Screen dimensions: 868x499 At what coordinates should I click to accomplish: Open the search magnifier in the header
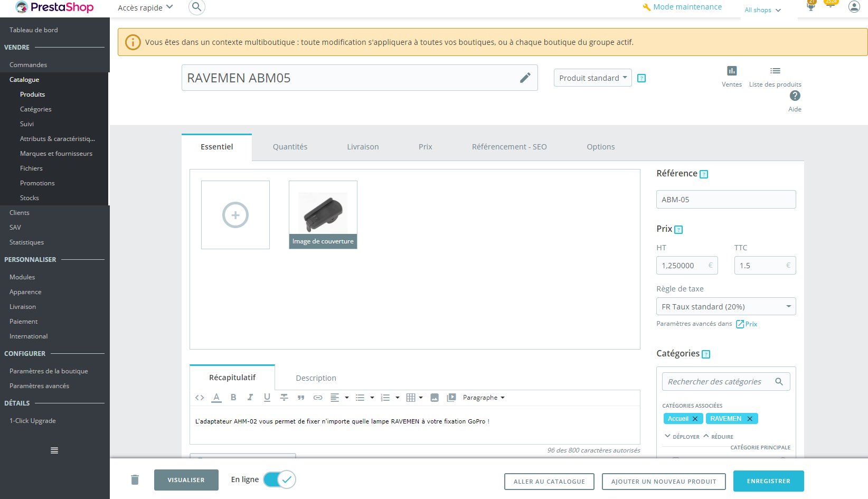(x=196, y=7)
